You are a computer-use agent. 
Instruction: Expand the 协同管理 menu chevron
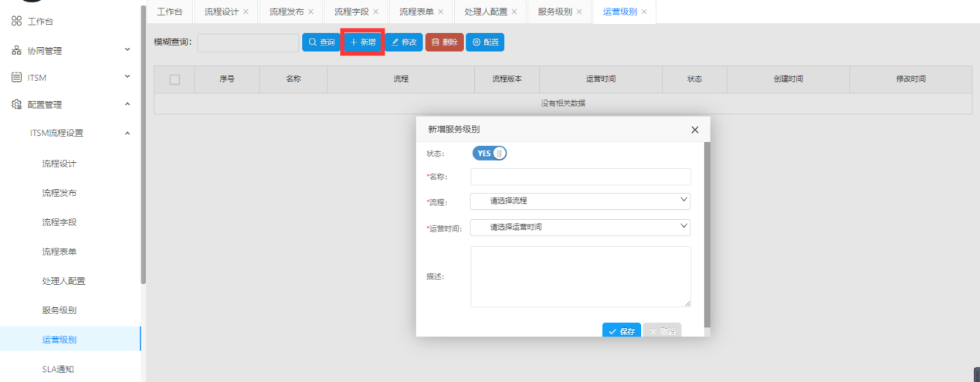(x=127, y=51)
